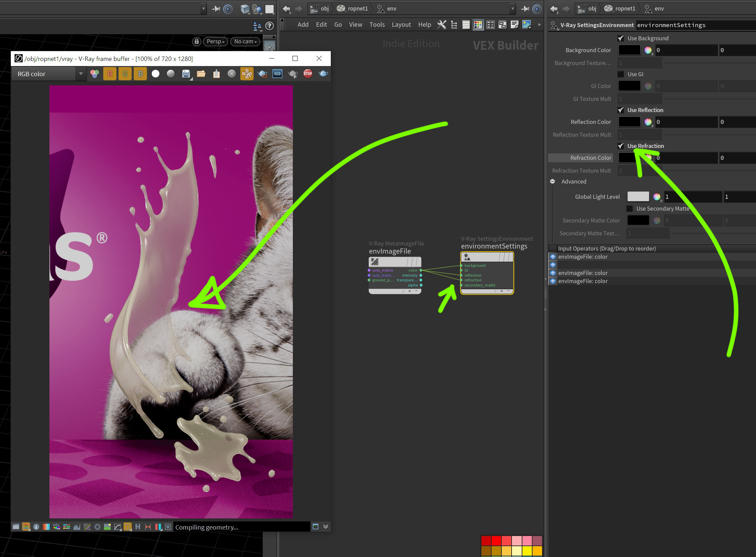The image size is (756, 557).
Task: Open the Persp viewport dropdown
Action: 215,41
